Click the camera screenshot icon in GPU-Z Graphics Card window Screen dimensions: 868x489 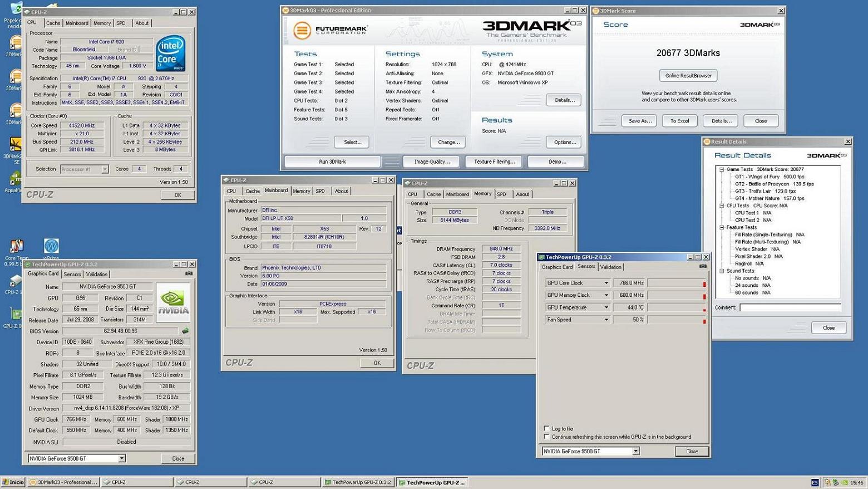pyautogui.click(x=189, y=273)
